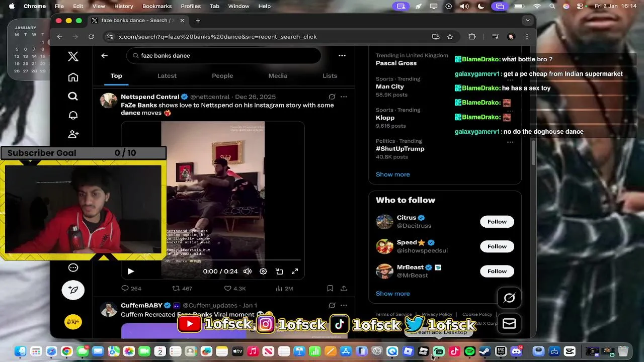
Task: Open the Bookmarks menu
Action: pyautogui.click(x=157, y=6)
